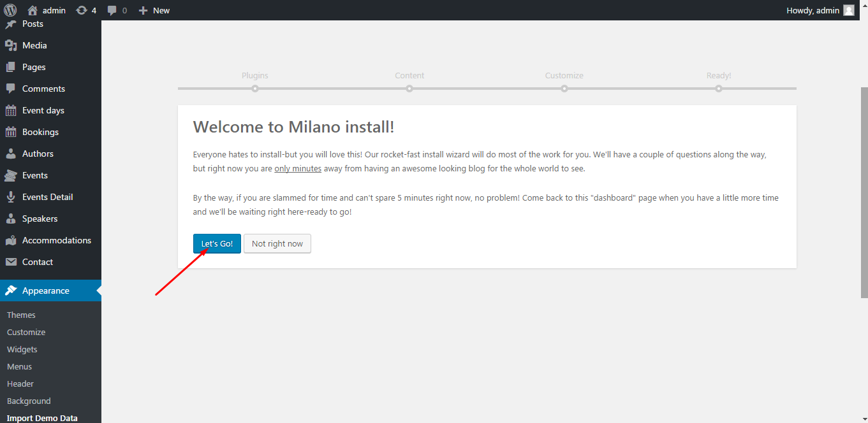The height and width of the screenshot is (423, 868).
Task: Click the Media icon in sidebar
Action: click(11, 45)
